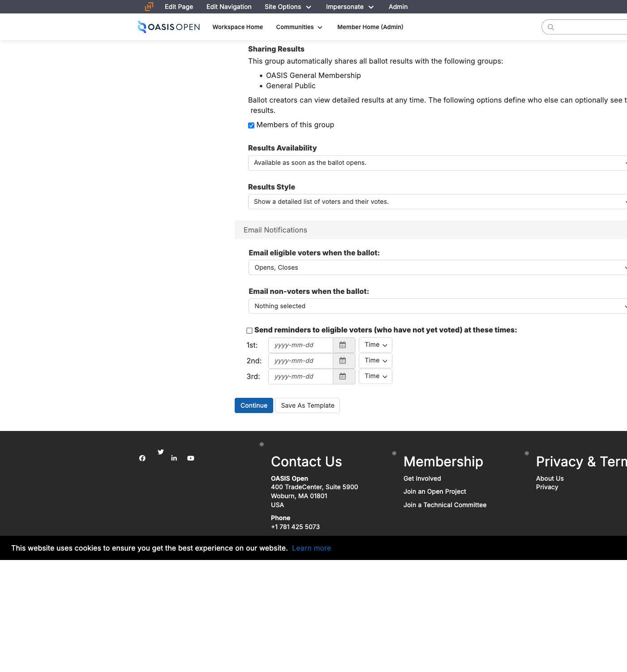Expand Impersonate menu
Screen dimensions: 627x672
[349, 7]
